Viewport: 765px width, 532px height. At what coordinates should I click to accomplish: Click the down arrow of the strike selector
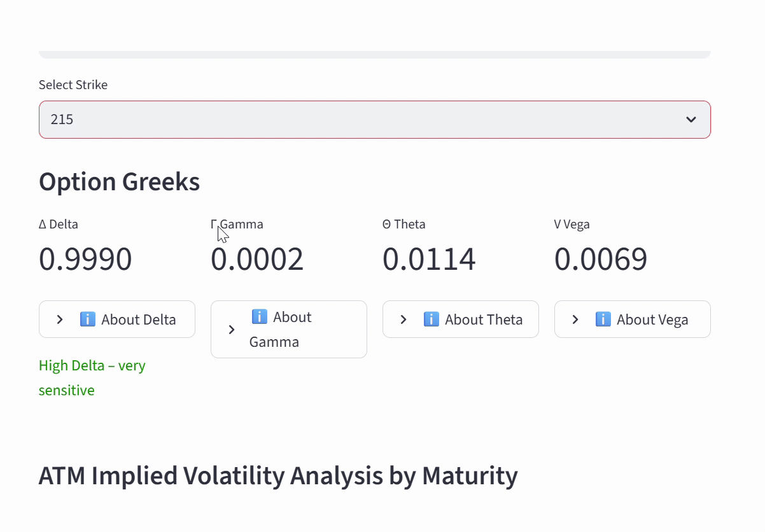pos(691,120)
